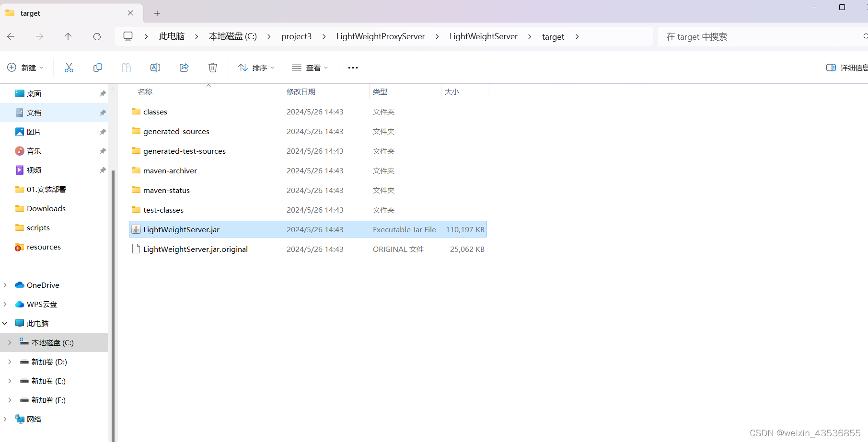This screenshot has width=868, height=442.
Task: Click the Details pane icon (详细信息)
Action: click(x=831, y=68)
